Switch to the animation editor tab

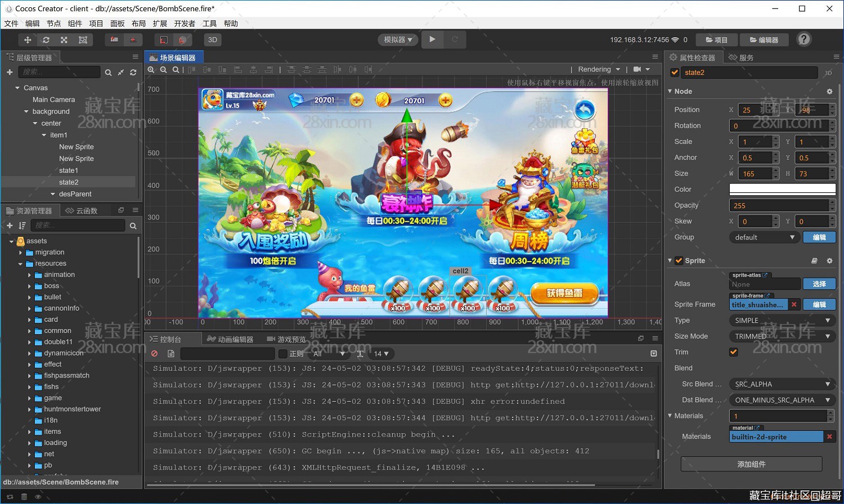230,339
